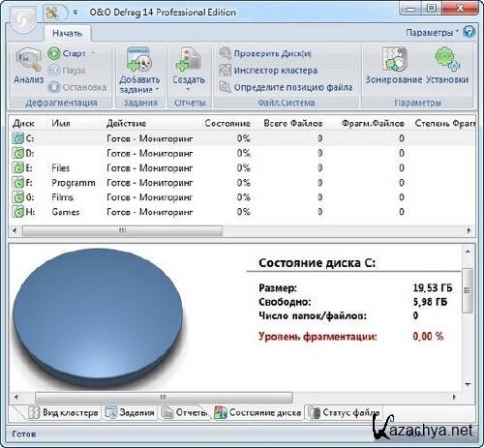This screenshot has width=484, height=448.
Task: Sort by the Имя column header
Action: [61, 123]
